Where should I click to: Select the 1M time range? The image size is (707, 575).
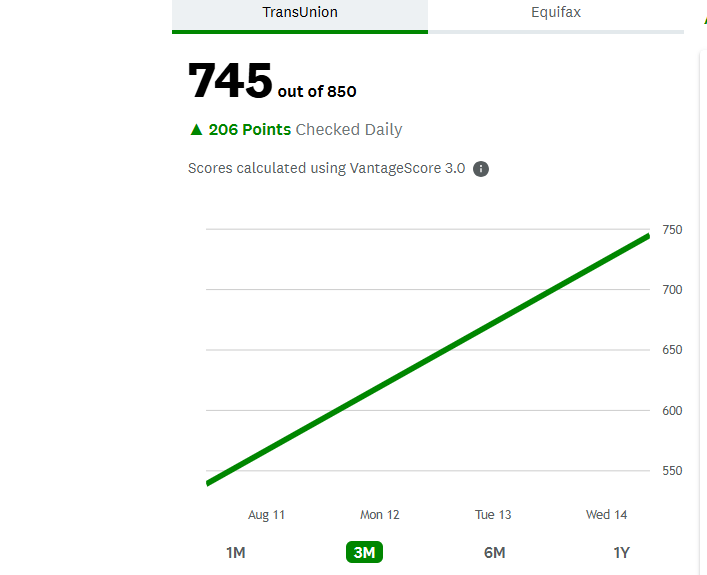click(x=236, y=553)
